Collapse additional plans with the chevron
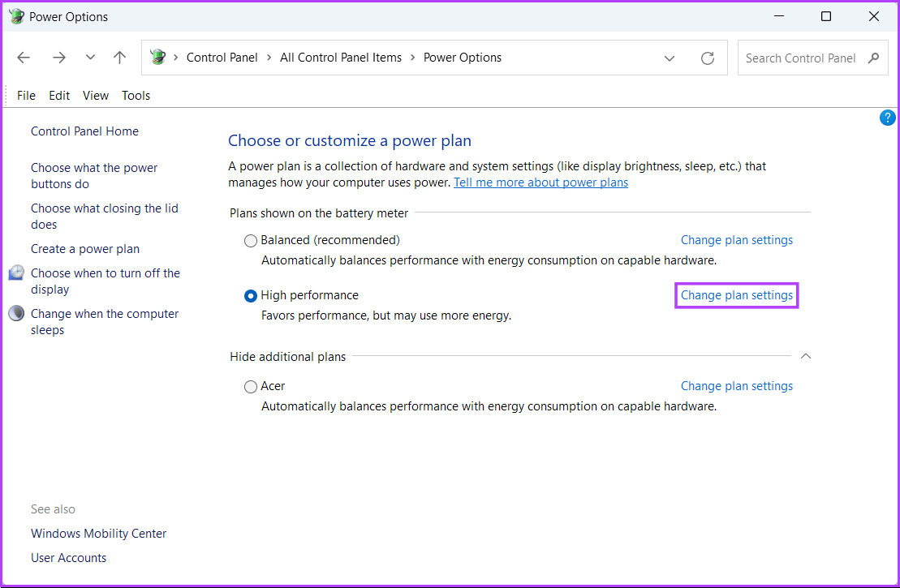 [x=806, y=356]
